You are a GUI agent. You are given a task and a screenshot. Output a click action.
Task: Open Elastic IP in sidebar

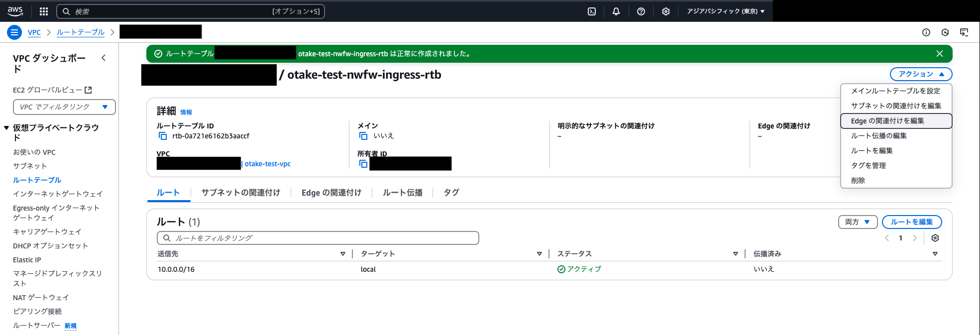[27, 260]
